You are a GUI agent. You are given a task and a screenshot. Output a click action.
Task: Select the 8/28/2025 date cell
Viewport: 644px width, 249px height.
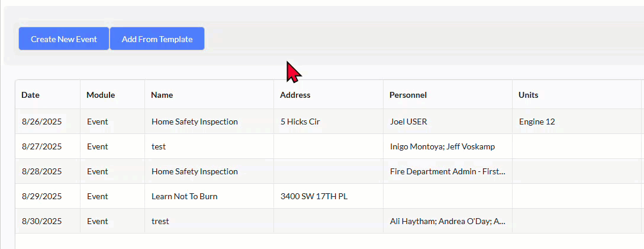pos(42,171)
